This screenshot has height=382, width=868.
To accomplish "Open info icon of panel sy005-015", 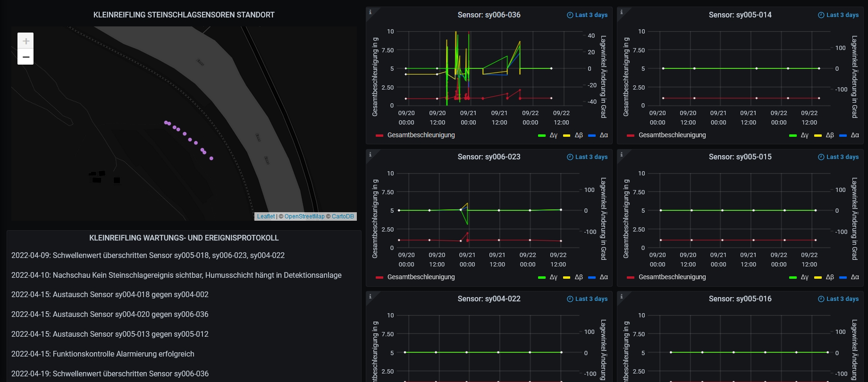I will pyautogui.click(x=622, y=154).
